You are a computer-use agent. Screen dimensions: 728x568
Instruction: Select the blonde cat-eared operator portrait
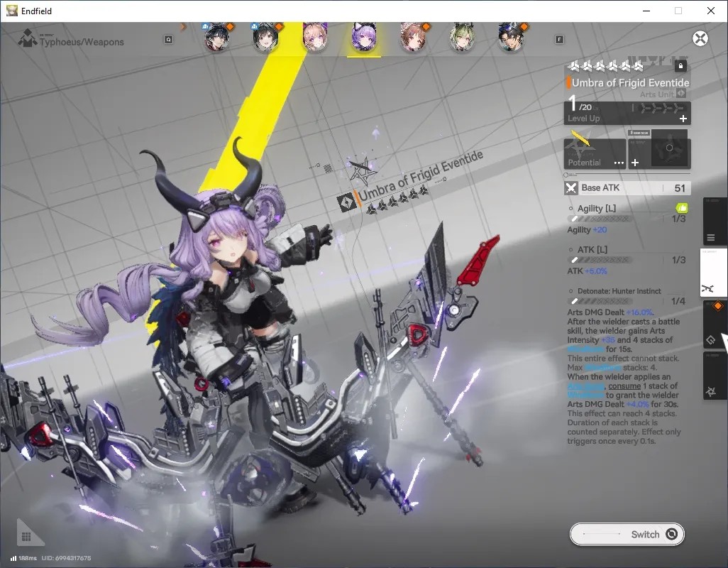(x=315, y=37)
